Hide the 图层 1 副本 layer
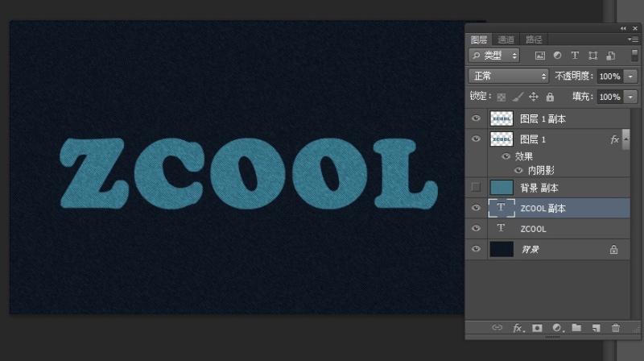Image resolution: width=644 pixels, height=361 pixels. [x=476, y=118]
